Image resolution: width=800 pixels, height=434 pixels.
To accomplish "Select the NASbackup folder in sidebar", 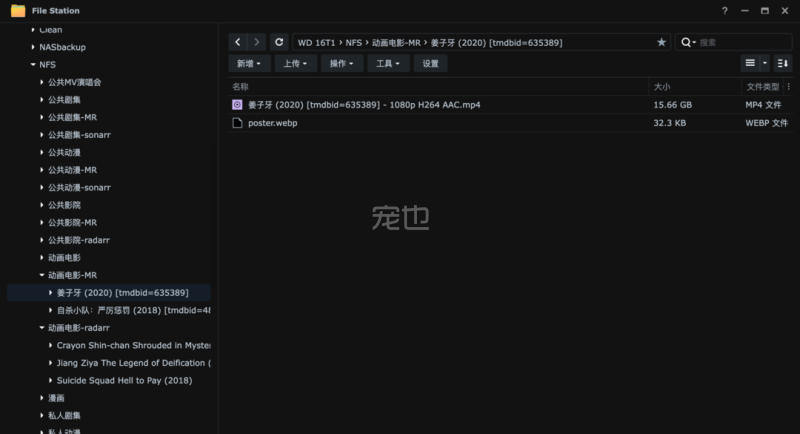I will pyautogui.click(x=62, y=47).
